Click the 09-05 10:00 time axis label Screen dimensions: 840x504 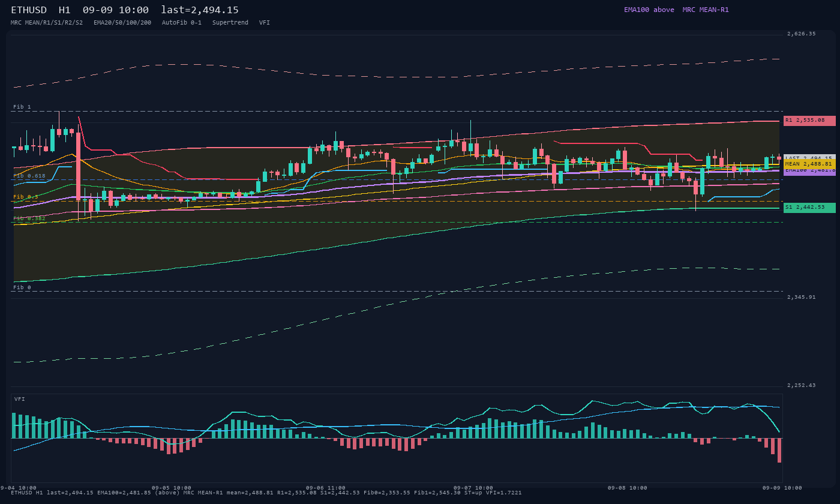(x=172, y=488)
